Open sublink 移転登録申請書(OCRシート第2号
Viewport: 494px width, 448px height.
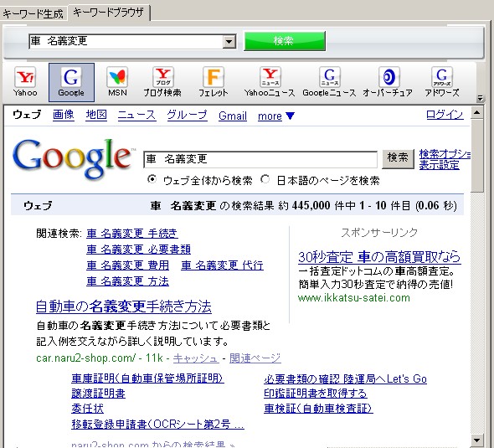pos(157,425)
